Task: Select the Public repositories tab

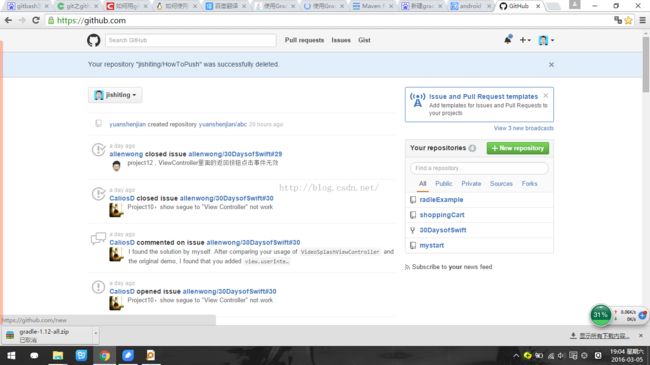Action: [444, 184]
